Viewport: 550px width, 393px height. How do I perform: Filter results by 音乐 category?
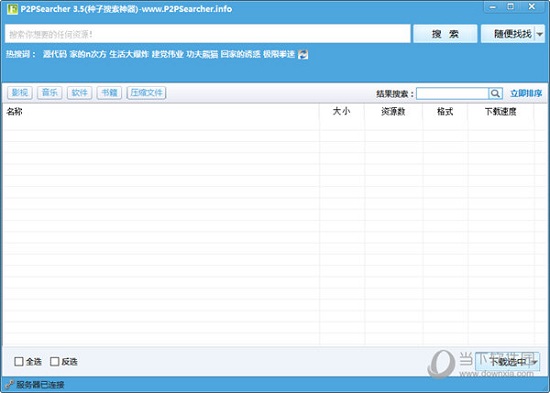pos(49,93)
